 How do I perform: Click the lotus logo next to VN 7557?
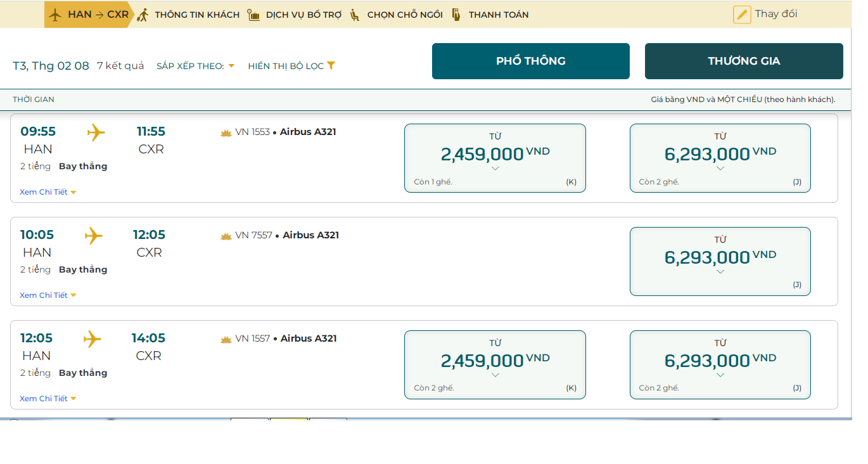pyautogui.click(x=226, y=236)
